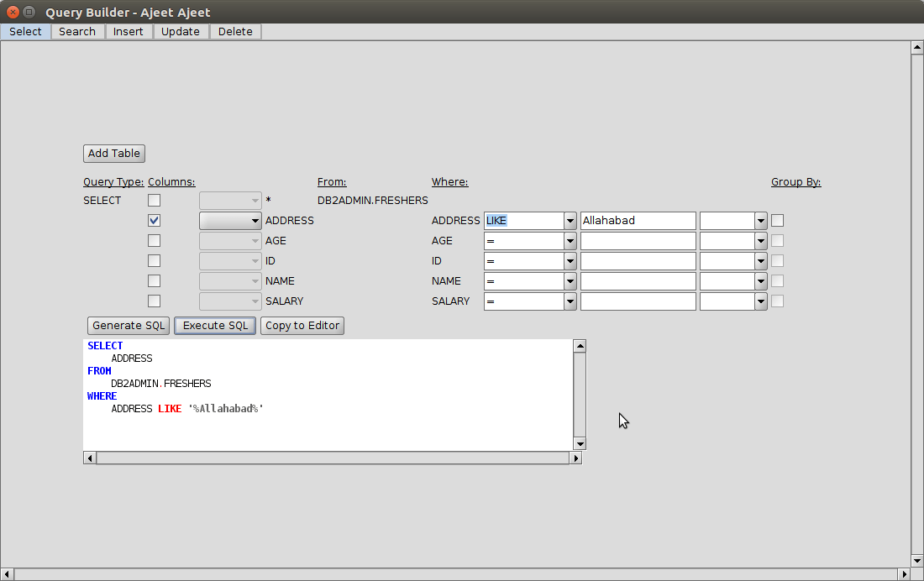Click SQL pane scroll up arrow
Viewport: 924px width, 581px height.
click(580, 346)
